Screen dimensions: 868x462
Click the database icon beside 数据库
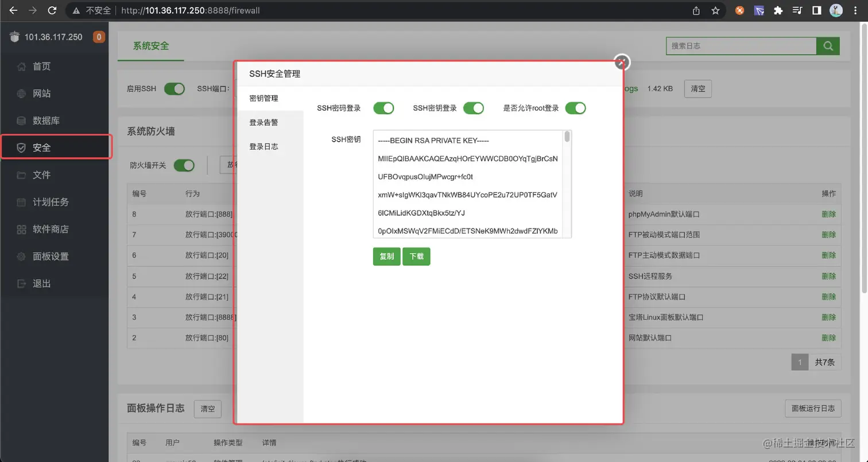coord(21,121)
